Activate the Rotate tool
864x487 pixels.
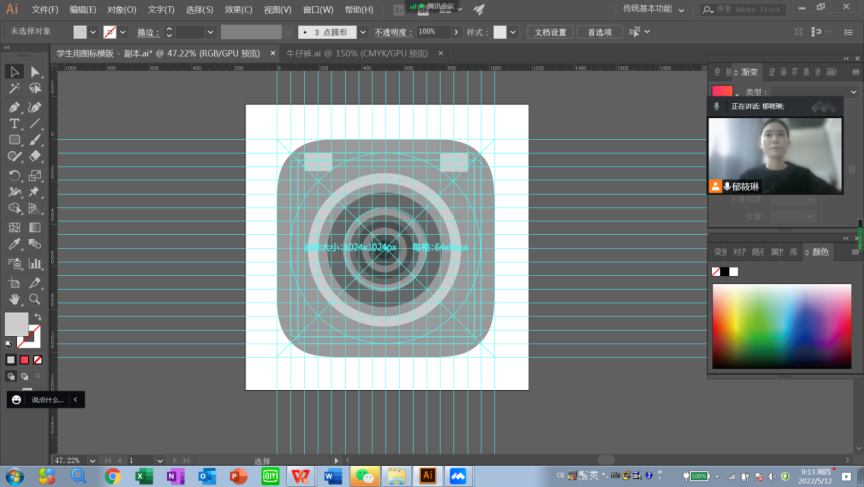(14, 176)
